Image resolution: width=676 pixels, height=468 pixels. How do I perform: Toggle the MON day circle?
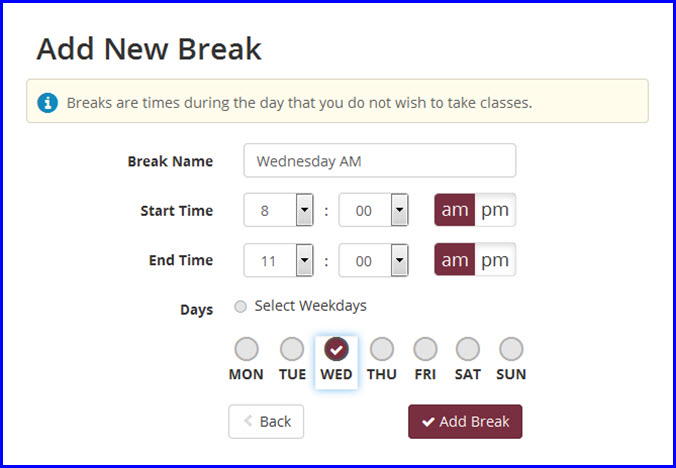tap(247, 349)
